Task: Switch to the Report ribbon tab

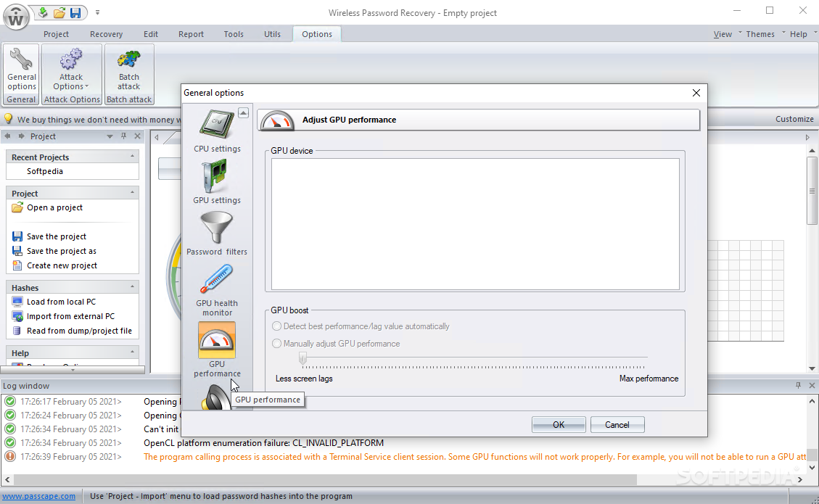Action: [191, 34]
